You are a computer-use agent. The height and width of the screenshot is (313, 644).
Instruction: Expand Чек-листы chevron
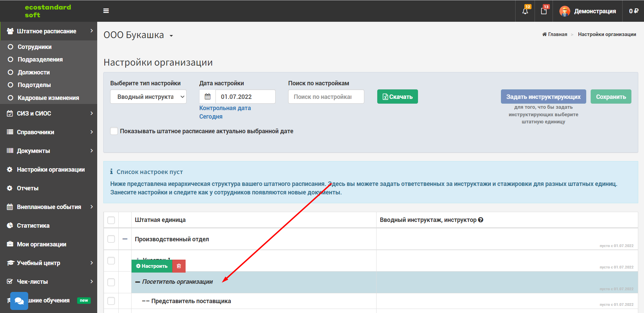92,281
